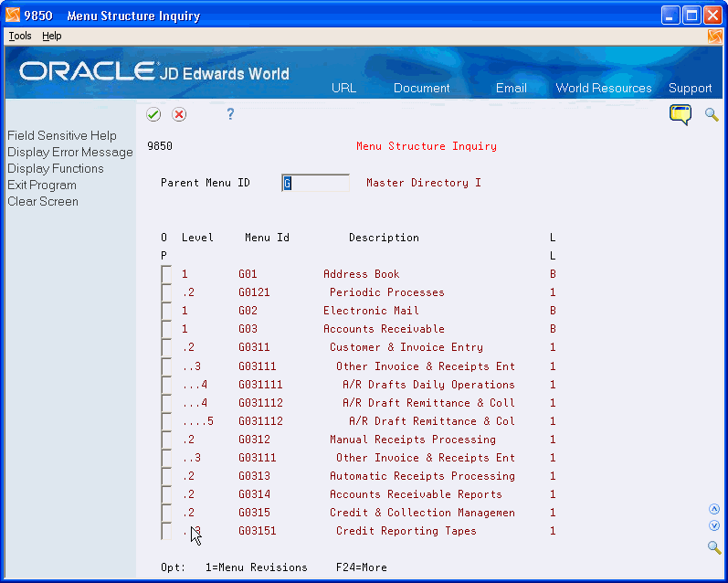Click the top-right magnifier search icon
Image resolution: width=728 pixels, height=583 pixels.
pos(712,114)
